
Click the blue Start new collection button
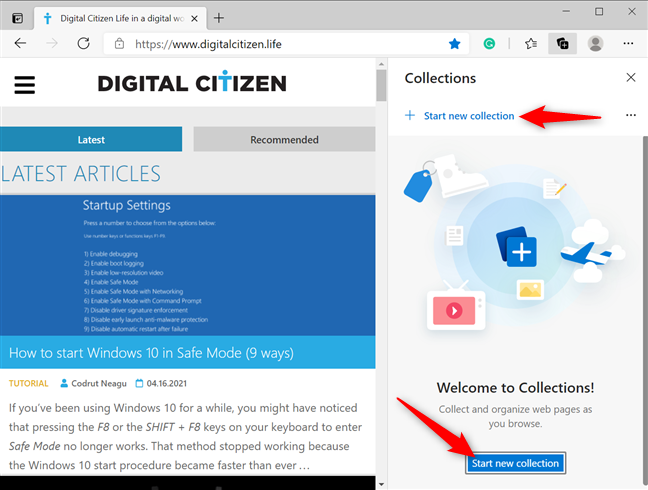tap(515, 463)
